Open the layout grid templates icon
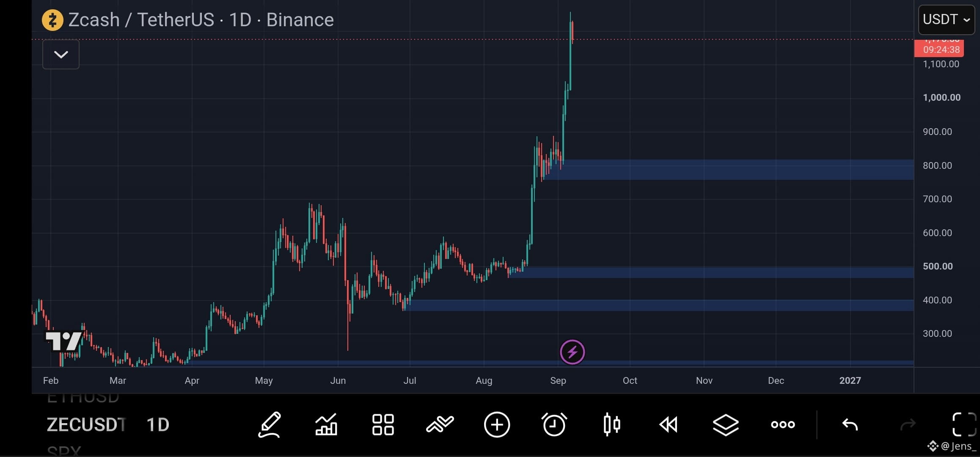 [x=383, y=424]
